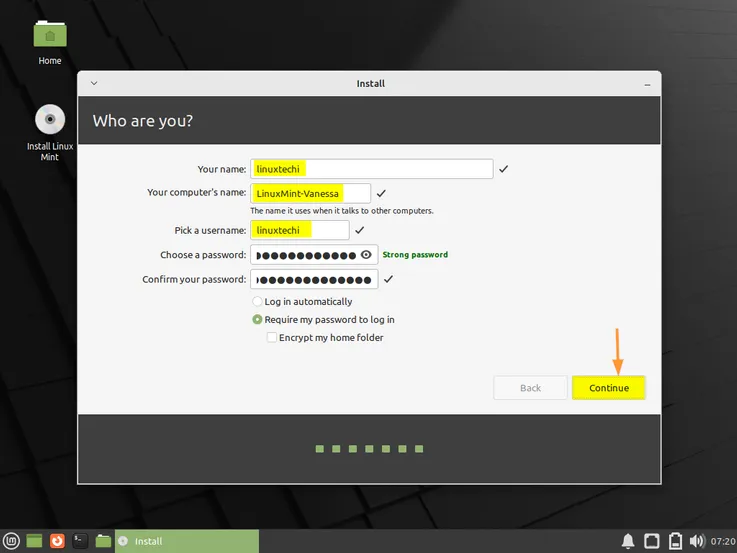Show password with the eye icon
Viewport: 737px width, 553px height.
[366, 255]
